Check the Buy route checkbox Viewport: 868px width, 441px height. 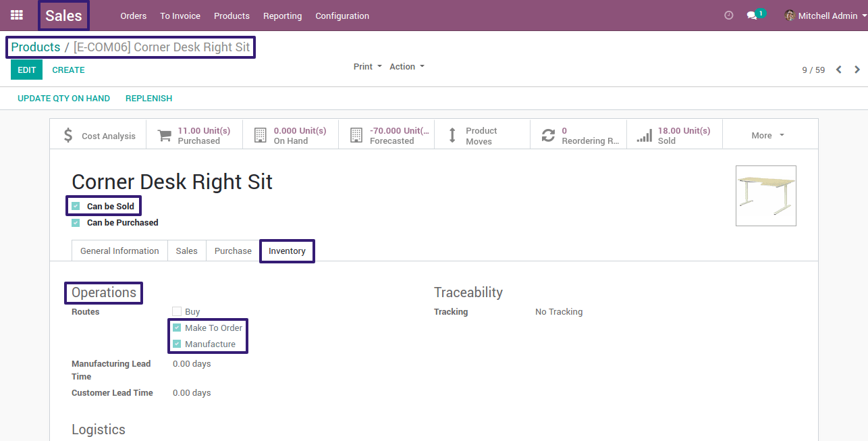(177, 311)
